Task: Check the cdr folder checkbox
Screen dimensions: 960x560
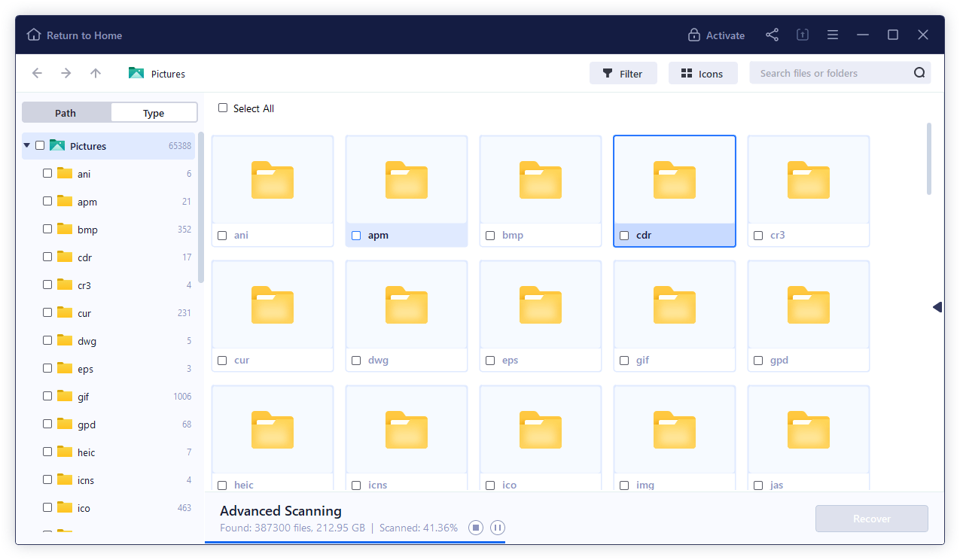Action: tap(624, 235)
